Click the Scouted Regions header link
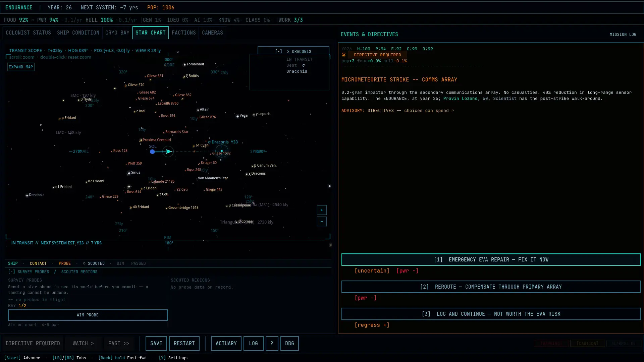The image size is (644, 362). coord(79,272)
